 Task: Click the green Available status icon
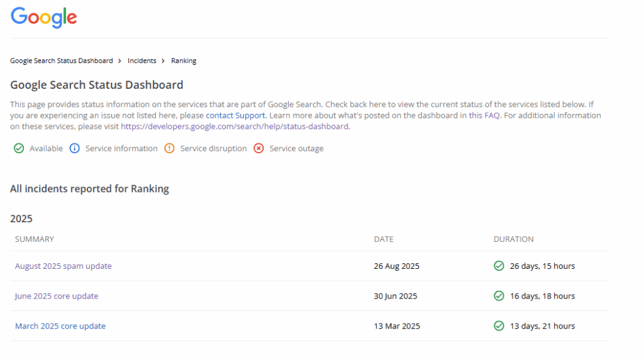[x=19, y=149]
